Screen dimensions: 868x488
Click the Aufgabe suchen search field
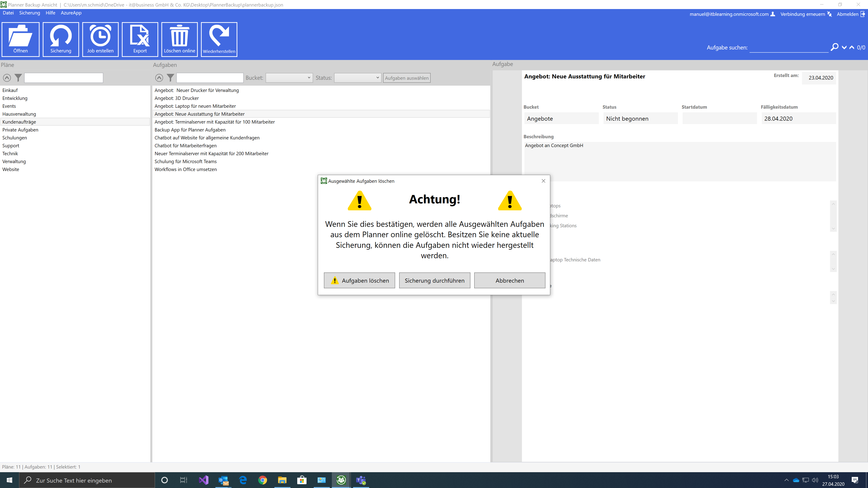coord(788,47)
